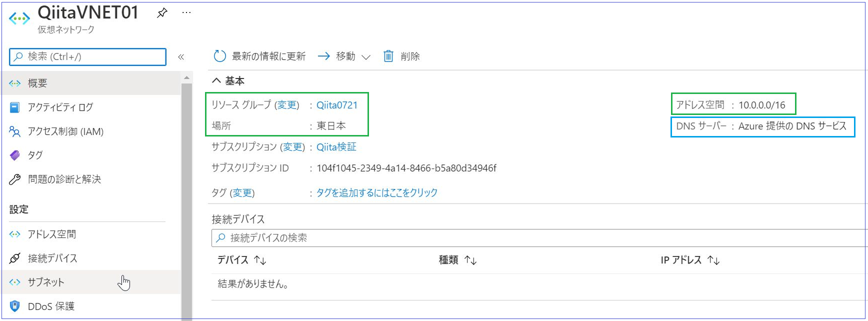868x321 pixels.
Task: Open タグ menu item
Action: pos(90,155)
